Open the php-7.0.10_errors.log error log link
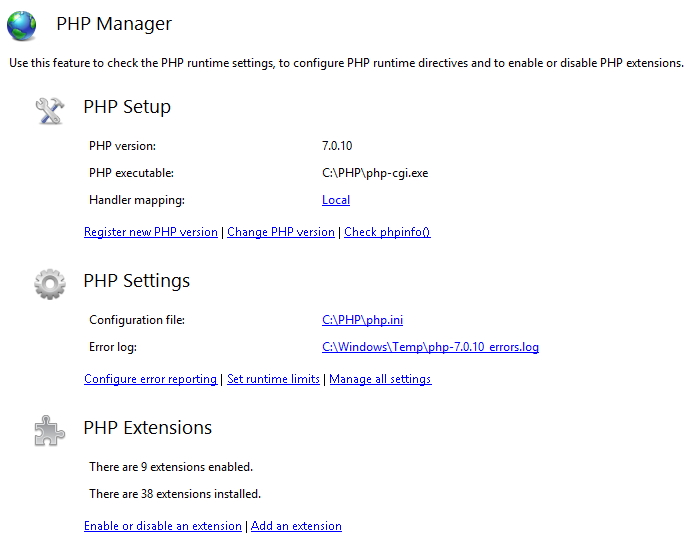 pos(430,347)
